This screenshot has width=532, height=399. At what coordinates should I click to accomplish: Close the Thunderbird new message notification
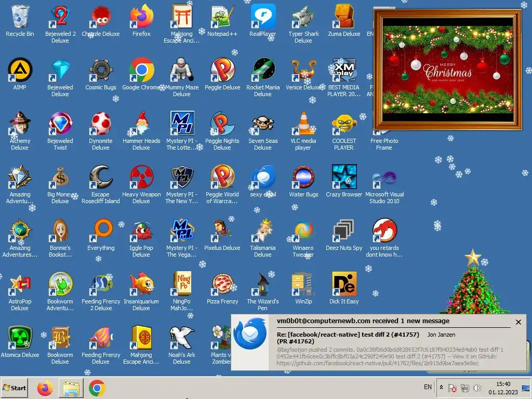(518, 322)
